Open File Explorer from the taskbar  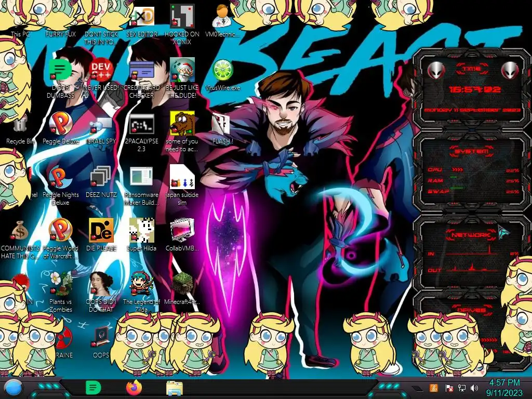(x=175, y=388)
